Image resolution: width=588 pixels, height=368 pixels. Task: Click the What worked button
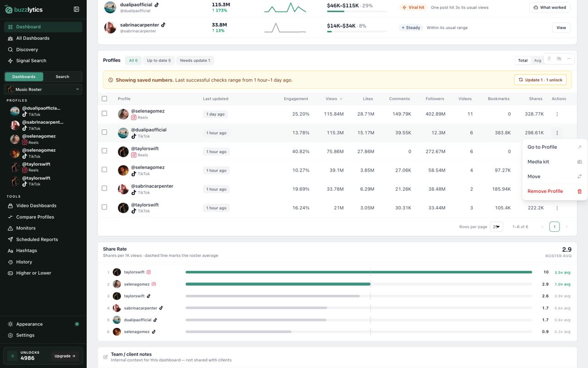point(550,7)
